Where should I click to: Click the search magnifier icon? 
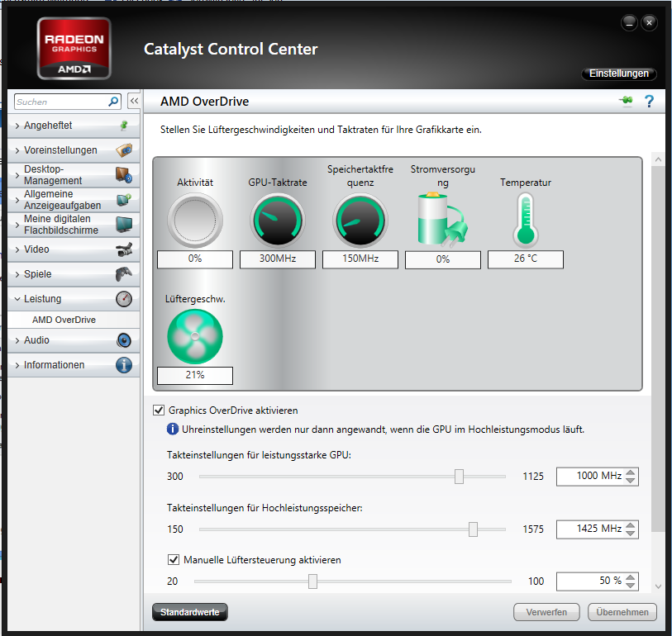(x=113, y=102)
